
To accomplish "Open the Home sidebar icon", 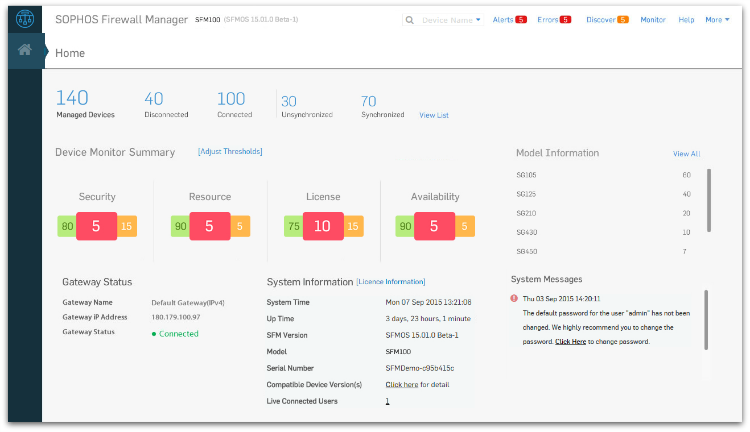I will 25,50.
